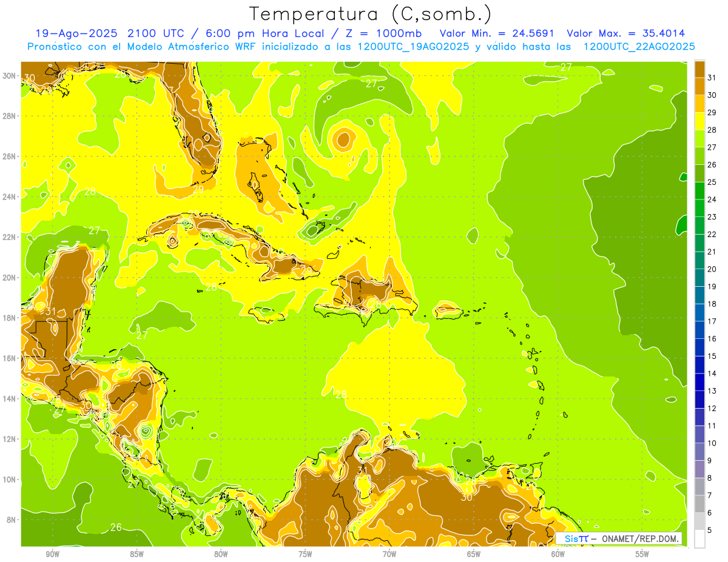Viewport: 728px width, 562px height.
Task: Click legend value 24
Action: [712, 199]
